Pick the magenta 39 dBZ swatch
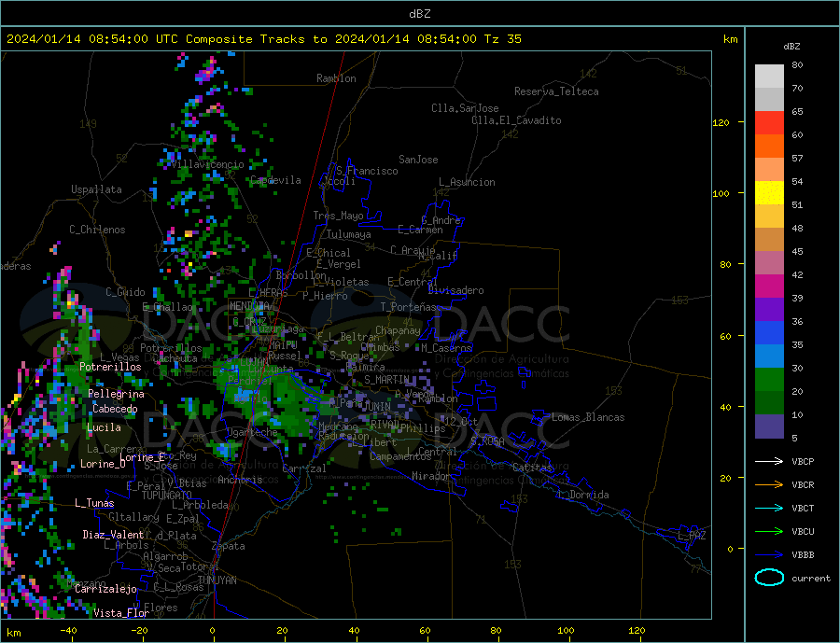Image resolution: width=840 pixels, height=643 pixels. pos(769,287)
